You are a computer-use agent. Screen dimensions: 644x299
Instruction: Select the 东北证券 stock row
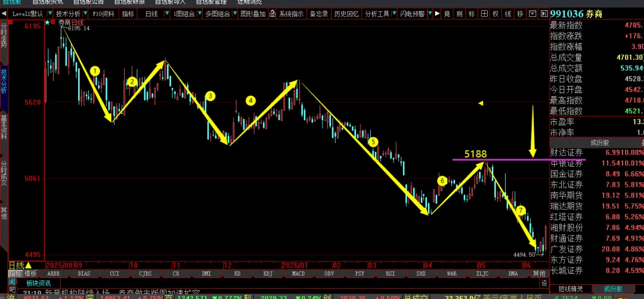point(597,184)
